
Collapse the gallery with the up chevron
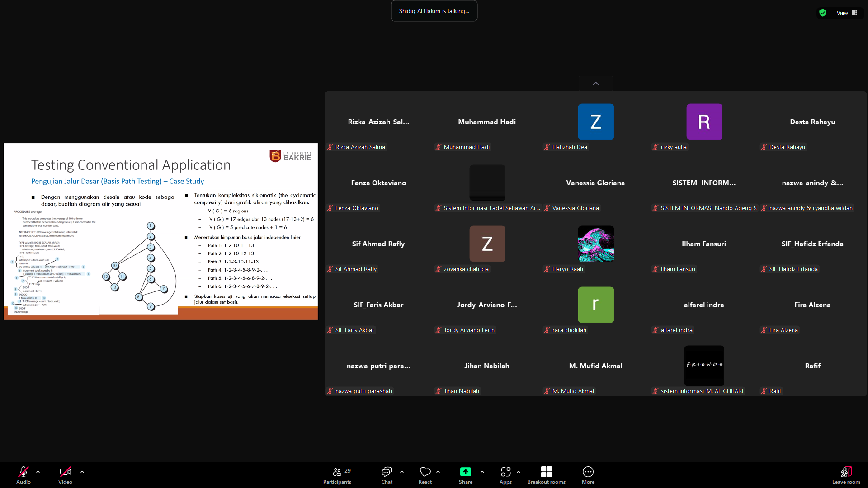click(x=596, y=84)
